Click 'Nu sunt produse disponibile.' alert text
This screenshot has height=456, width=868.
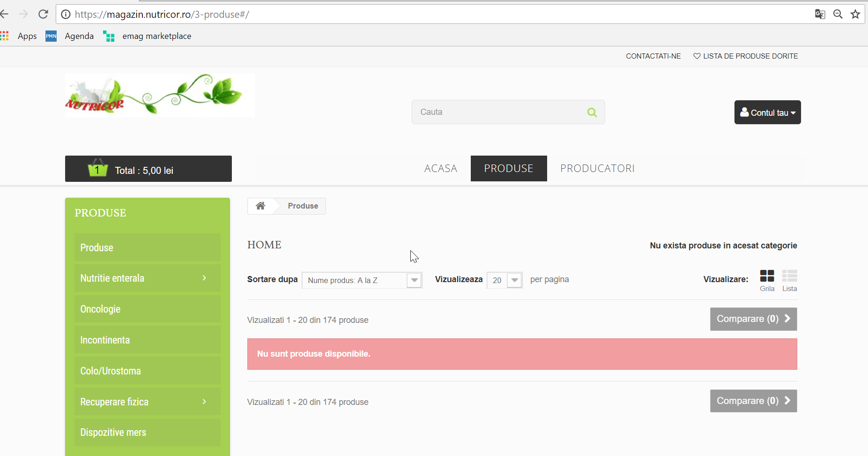(314, 354)
